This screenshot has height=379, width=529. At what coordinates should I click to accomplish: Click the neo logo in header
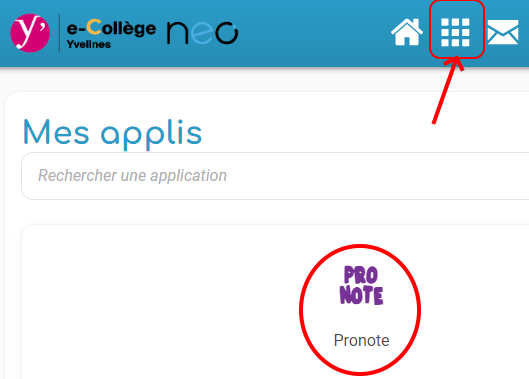(x=202, y=33)
